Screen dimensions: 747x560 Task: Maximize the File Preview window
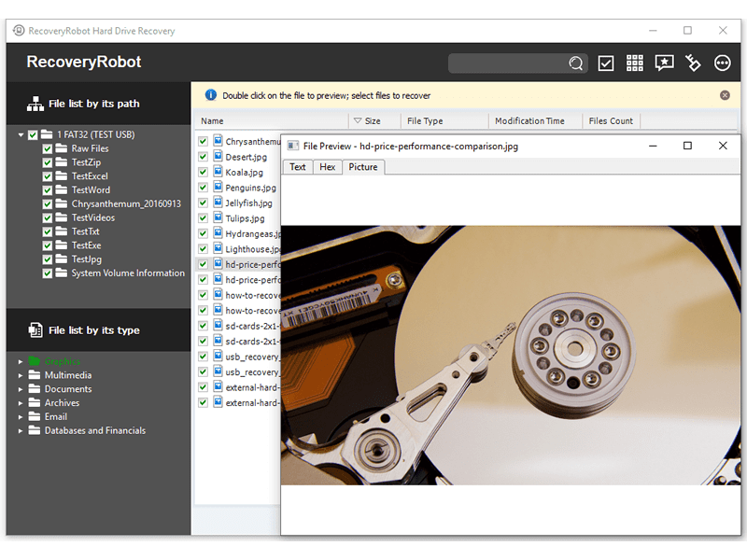(x=687, y=146)
